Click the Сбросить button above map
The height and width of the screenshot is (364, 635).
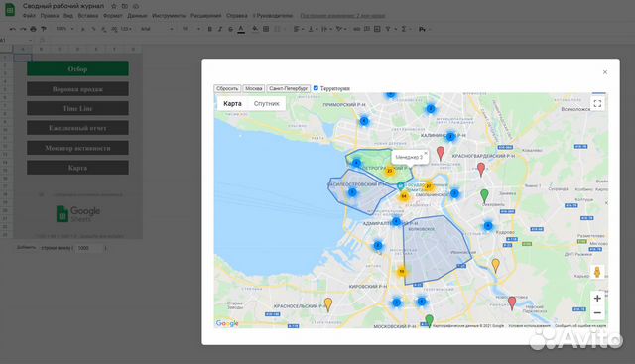(227, 88)
